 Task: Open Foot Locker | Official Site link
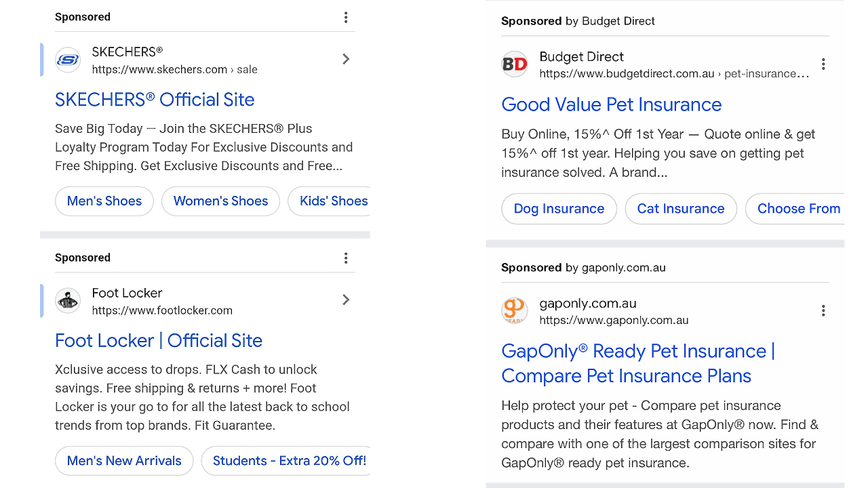coord(159,340)
